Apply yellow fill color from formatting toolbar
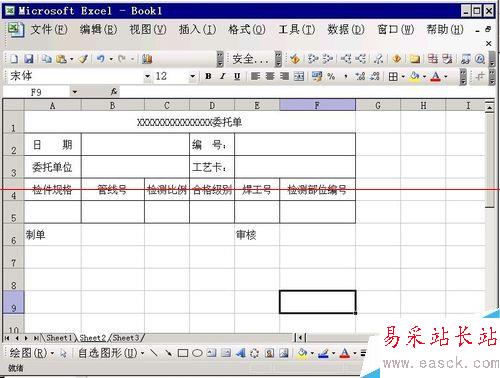 click(415, 77)
